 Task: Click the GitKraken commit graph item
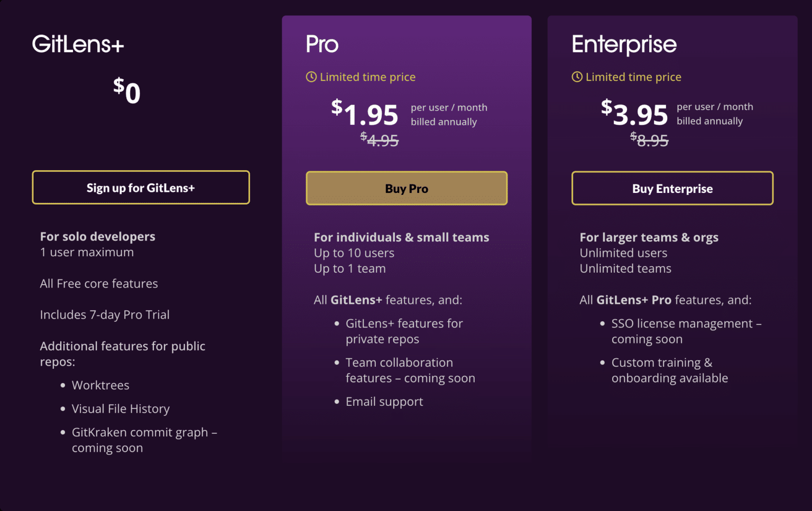click(x=144, y=433)
